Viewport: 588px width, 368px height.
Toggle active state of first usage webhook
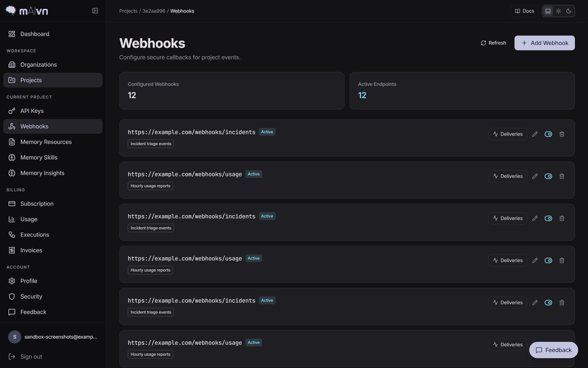click(x=548, y=176)
